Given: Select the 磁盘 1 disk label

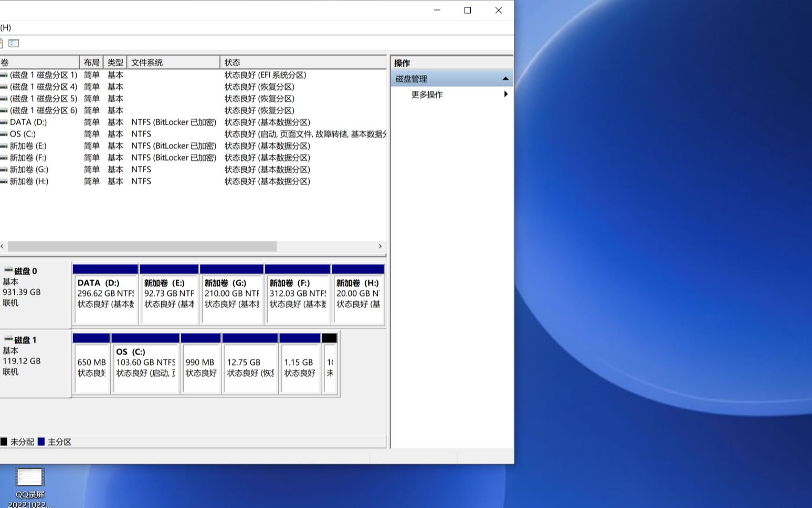Looking at the screenshot, I should [26, 340].
